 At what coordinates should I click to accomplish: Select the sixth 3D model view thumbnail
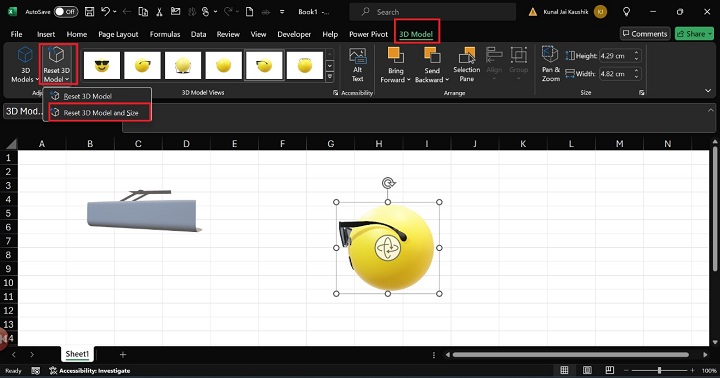[x=304, y=65]
